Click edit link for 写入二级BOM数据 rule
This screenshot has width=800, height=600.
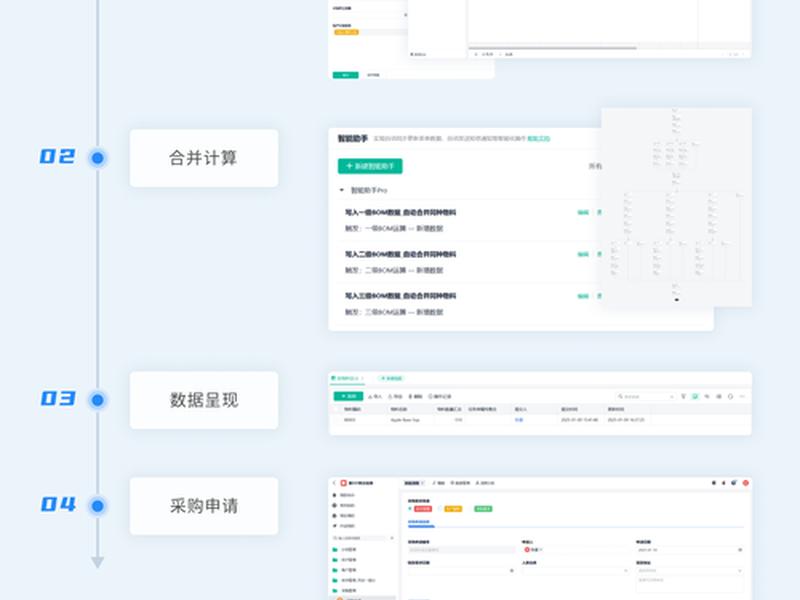(x=583, y=254)
